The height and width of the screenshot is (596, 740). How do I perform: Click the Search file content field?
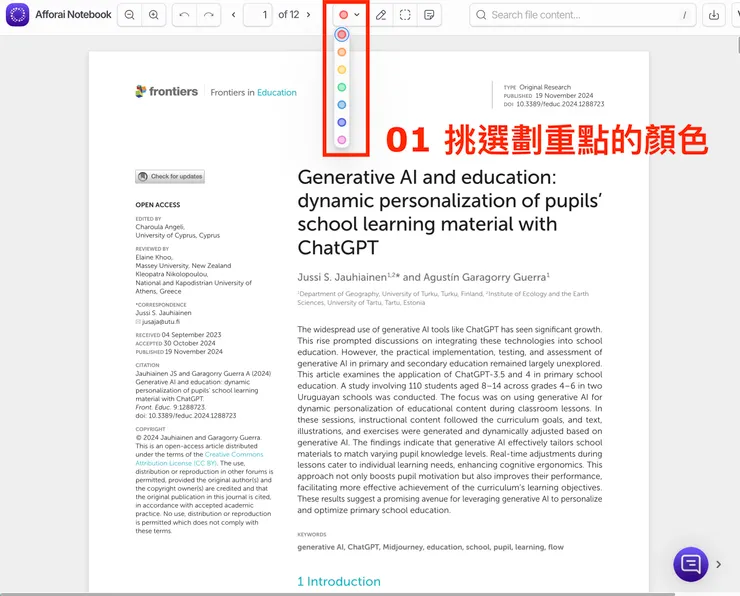(582, 15)
